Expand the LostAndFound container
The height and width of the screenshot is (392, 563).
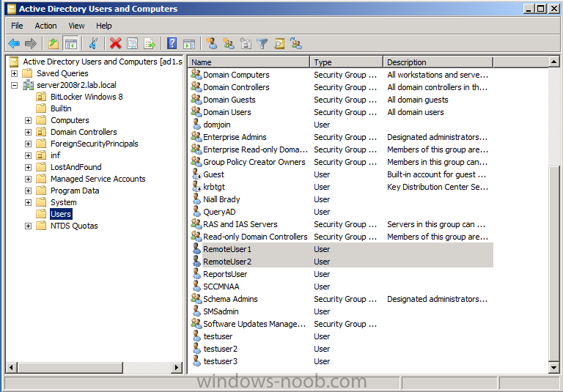coord(28,168)
